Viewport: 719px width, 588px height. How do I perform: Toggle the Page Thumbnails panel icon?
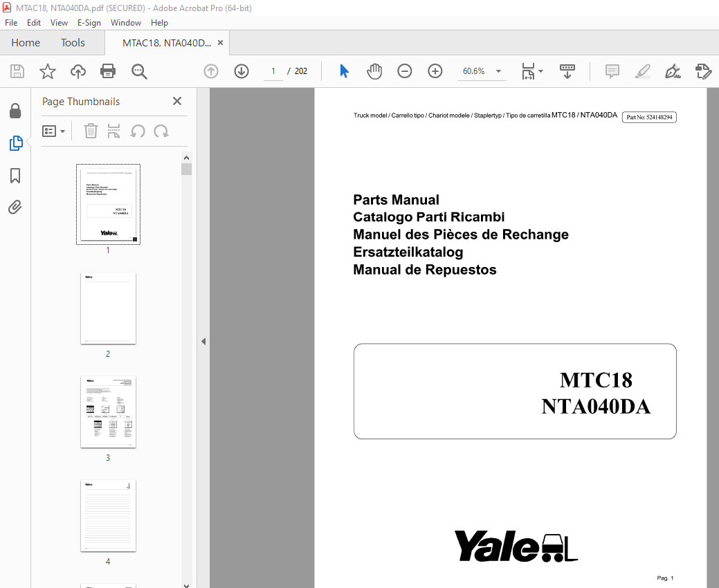[x=16, y=143]
